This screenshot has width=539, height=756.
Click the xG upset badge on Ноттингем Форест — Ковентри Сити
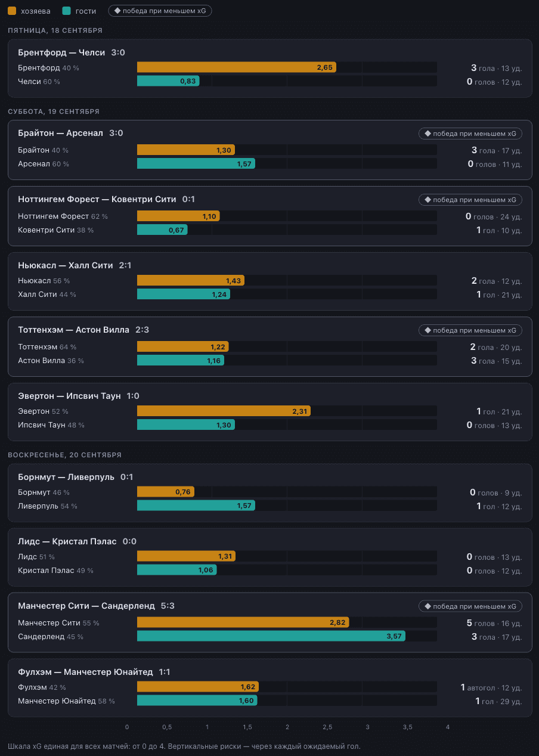coord(470,199)
